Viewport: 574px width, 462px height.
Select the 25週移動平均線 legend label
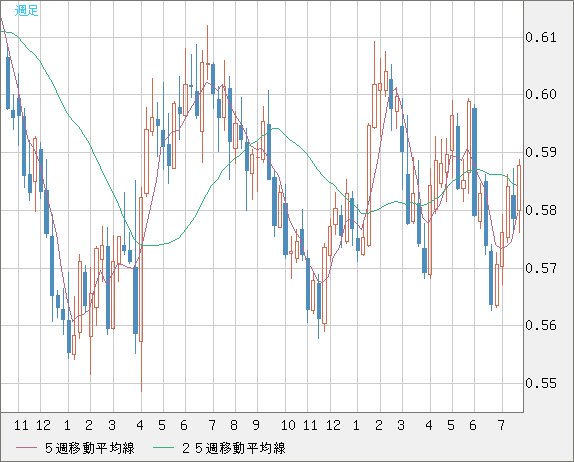point(234,448)
